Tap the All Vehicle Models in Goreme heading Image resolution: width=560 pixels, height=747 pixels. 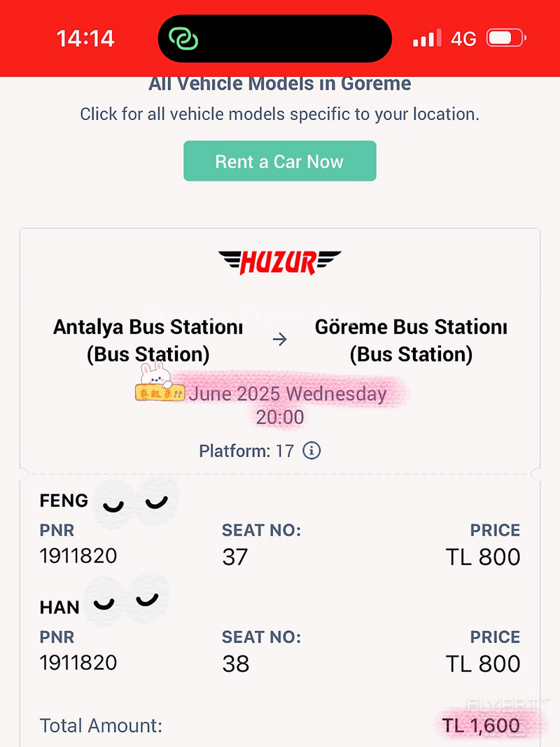[279, 84]
